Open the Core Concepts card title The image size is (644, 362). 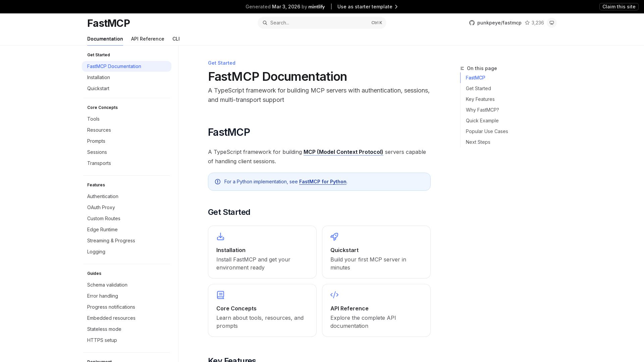236,308
